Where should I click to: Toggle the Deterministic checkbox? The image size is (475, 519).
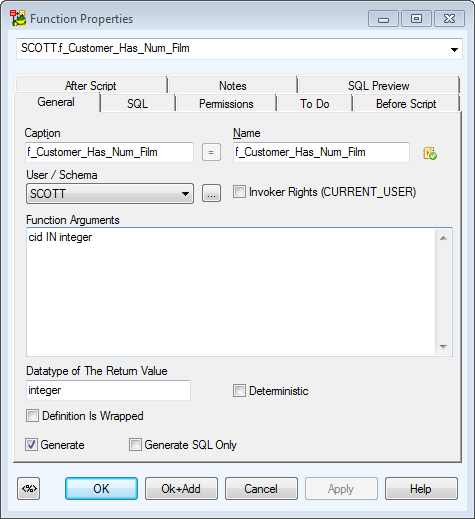click(239, 391)
